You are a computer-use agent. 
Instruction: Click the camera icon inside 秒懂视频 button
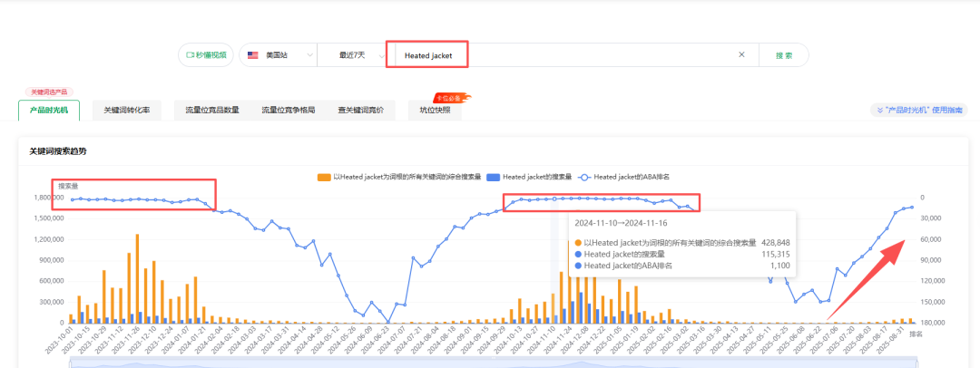(190, 55)
